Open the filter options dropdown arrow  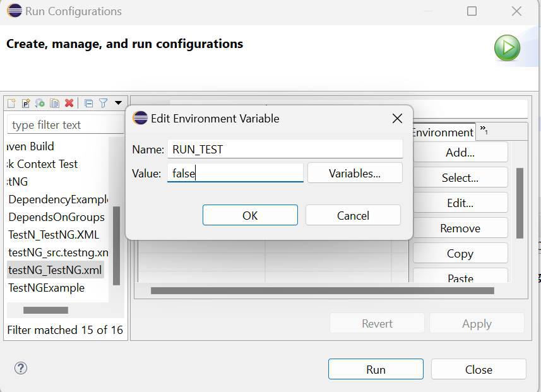[118, 104]
